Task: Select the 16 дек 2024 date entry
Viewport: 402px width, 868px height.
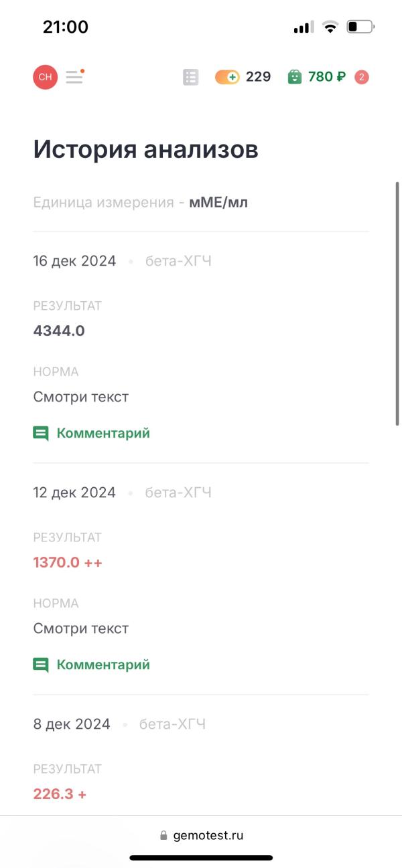Action: (x=74, y=261)
